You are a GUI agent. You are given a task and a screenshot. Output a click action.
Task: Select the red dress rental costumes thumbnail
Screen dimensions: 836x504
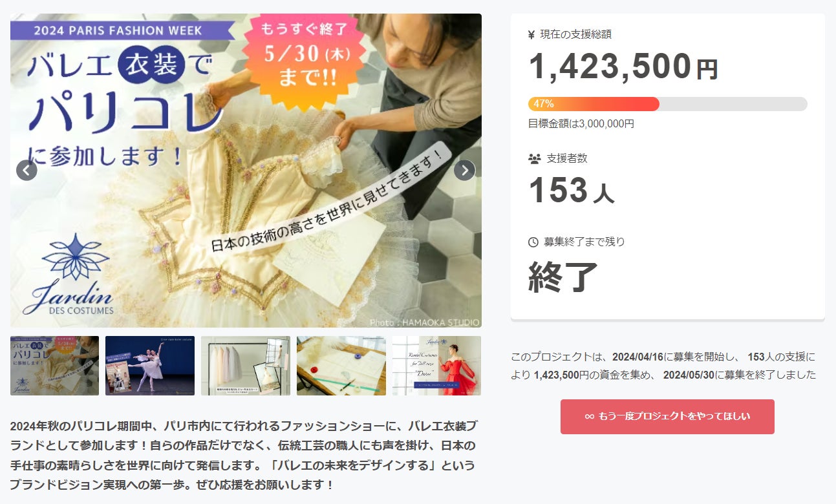[437, 366]
